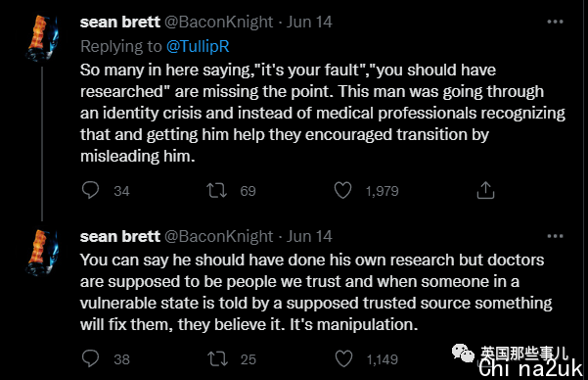588x380 pixels.
Task: Like the first tweet with 1,979 likes
Action: [x=342, y=190]
